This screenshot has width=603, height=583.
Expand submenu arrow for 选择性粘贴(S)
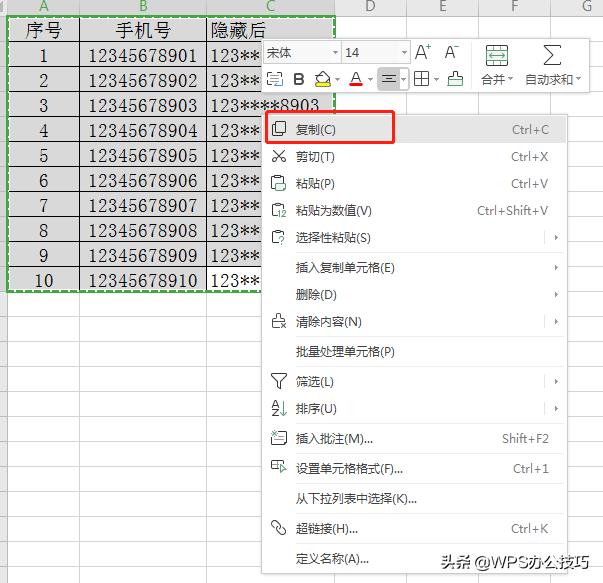tap(556, 237)
